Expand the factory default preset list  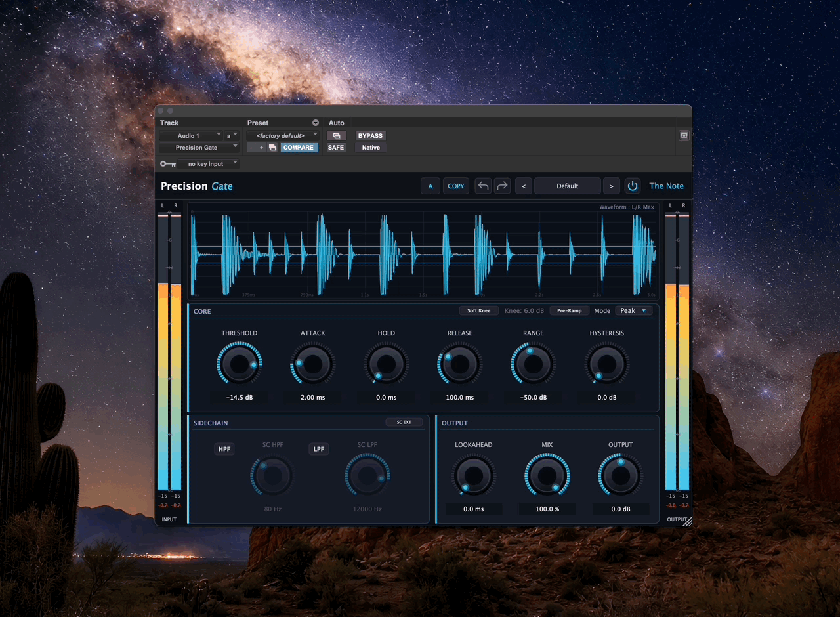coord(283,135)
